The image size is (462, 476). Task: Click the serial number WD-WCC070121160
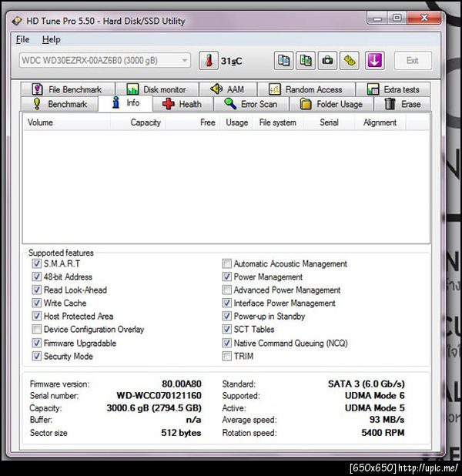(159, 396)
